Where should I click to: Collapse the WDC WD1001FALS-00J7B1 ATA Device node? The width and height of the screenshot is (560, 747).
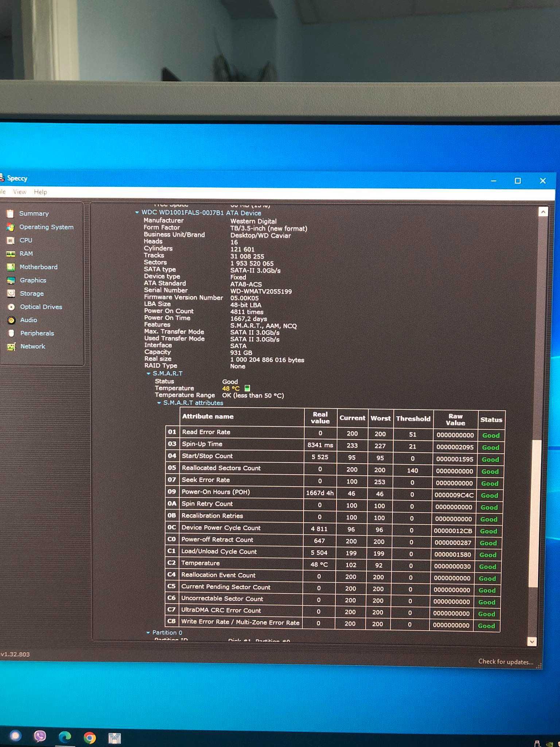(137, 212)
